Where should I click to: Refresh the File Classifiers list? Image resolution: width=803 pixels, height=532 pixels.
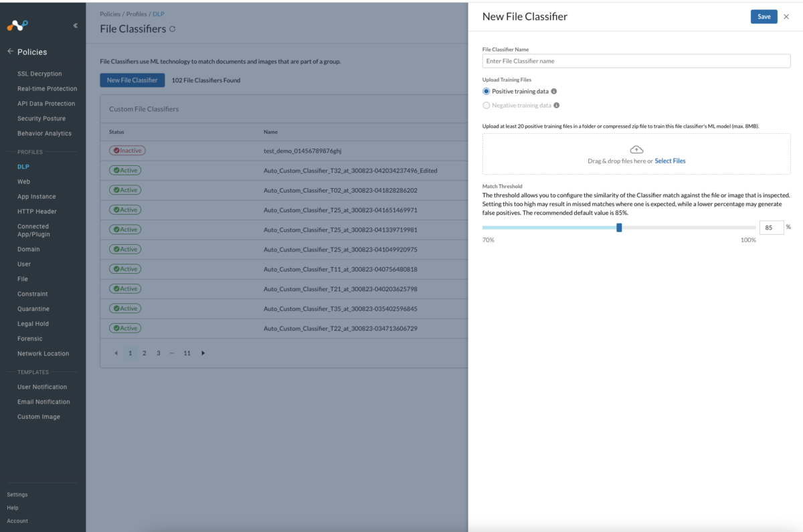(173, 29)
